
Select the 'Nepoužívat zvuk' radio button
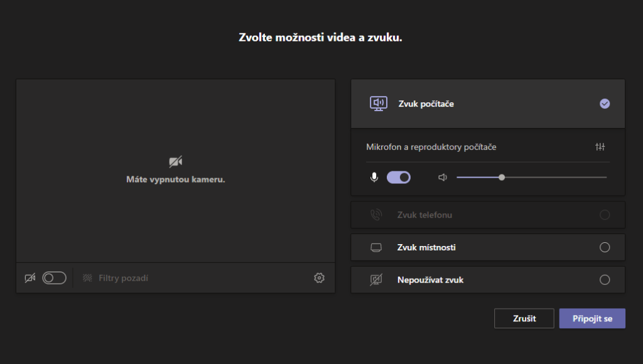tap(605, 280)
